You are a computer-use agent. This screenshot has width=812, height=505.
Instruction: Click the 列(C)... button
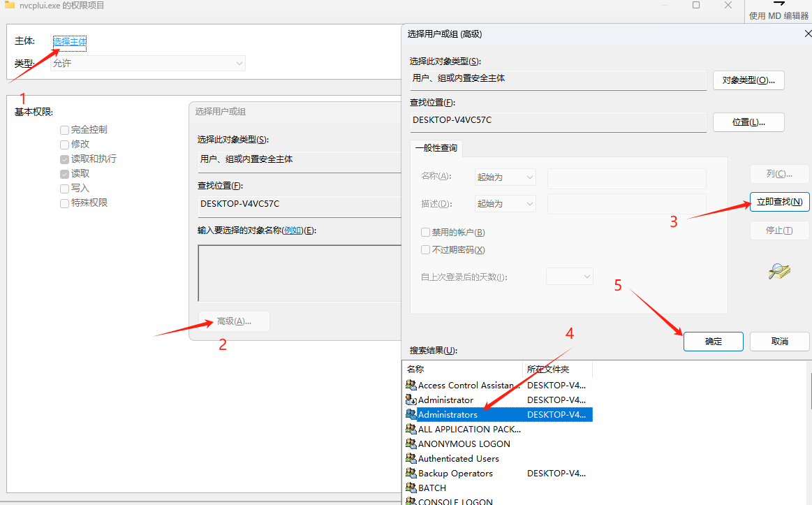point(779,174)
